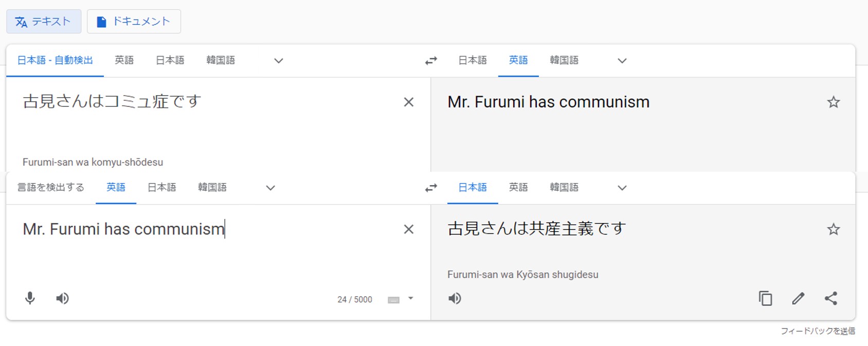The image size is (868, 346).
Task: Copy the Japanese translation to clipboard
Action: pos(765,298)
